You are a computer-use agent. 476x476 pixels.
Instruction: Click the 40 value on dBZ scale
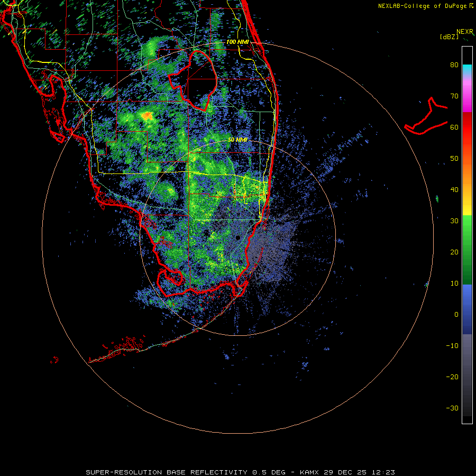[x=454, y=190]
